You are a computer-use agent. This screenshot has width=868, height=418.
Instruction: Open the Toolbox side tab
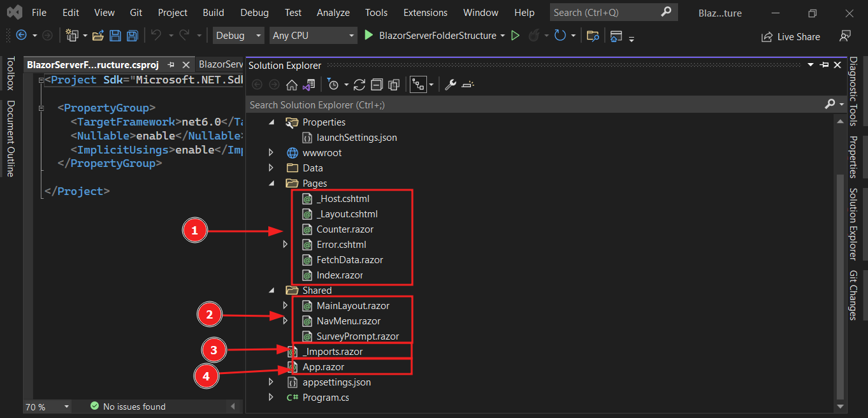(x=10, y=73)
